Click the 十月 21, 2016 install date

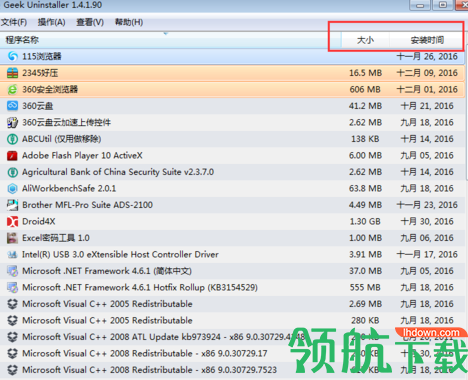(x=427, y=106)
